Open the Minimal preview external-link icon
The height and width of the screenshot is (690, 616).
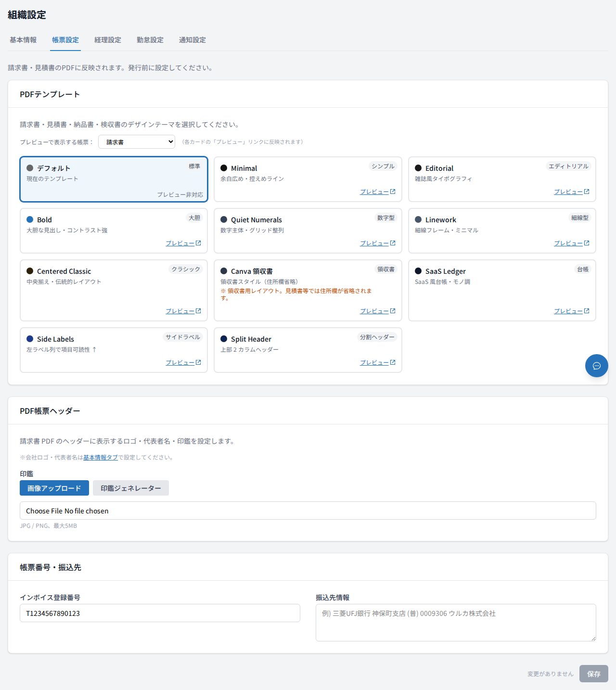tap(393, 192)
